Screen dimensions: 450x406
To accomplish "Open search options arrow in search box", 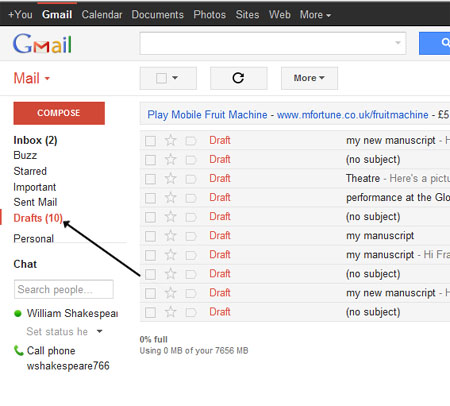I will 398,43.
